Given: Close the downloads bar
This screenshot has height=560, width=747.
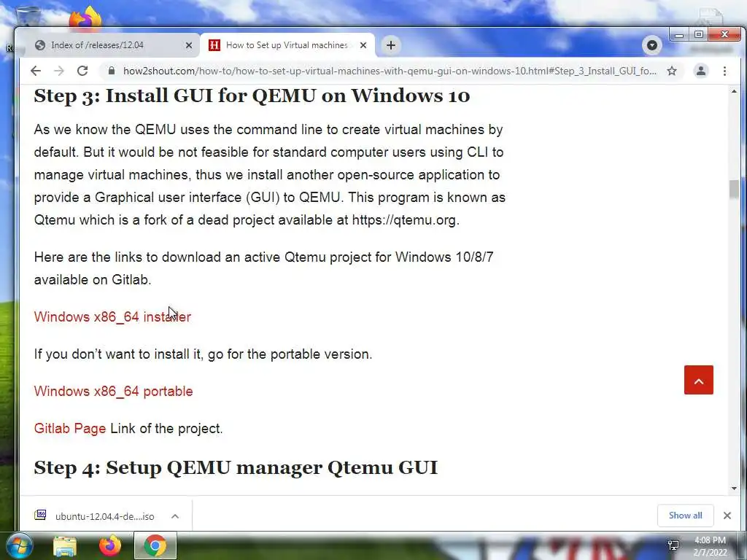Looking at the screenshot, I should 727,516.
